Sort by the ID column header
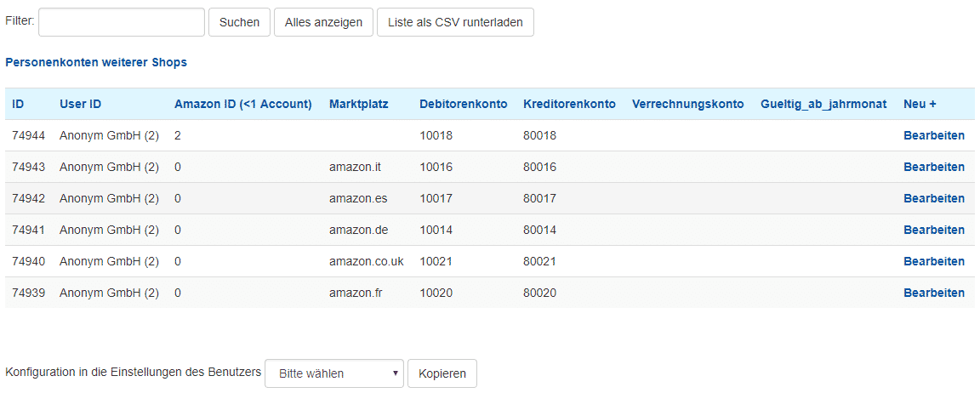The height and width of the screenshot is (393, 980). tap(18, 105)
